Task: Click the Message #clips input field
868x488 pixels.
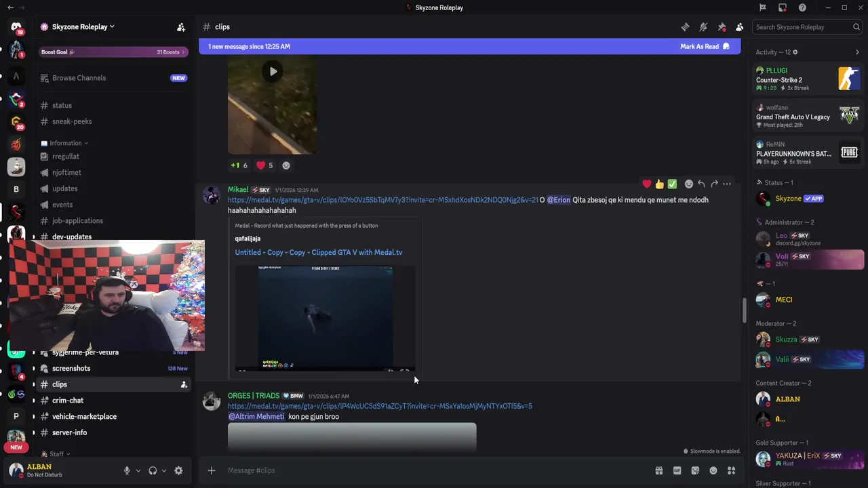Action: click(434, 470)
